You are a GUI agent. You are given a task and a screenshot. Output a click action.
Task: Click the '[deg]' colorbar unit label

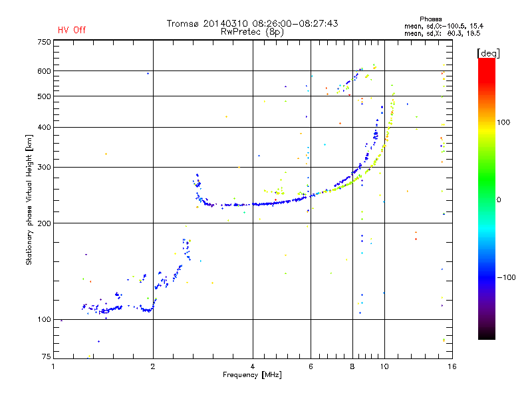(488, 53)
